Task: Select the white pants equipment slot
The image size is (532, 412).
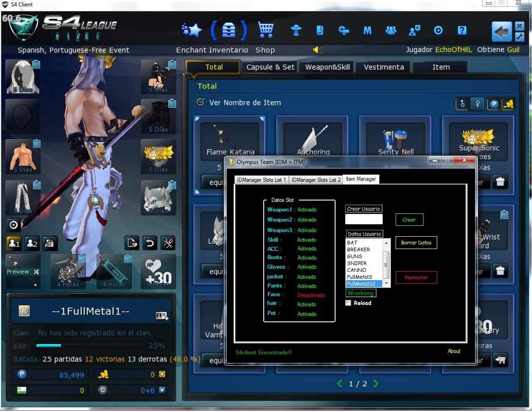Action: pyautogui.click(x=23, y=198)
